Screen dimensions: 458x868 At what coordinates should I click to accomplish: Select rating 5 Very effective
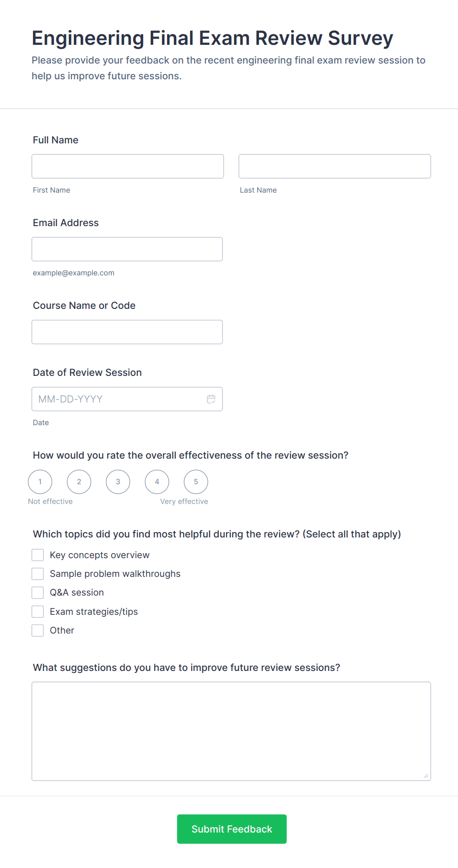pyautogui.click(x=196, y=482)
